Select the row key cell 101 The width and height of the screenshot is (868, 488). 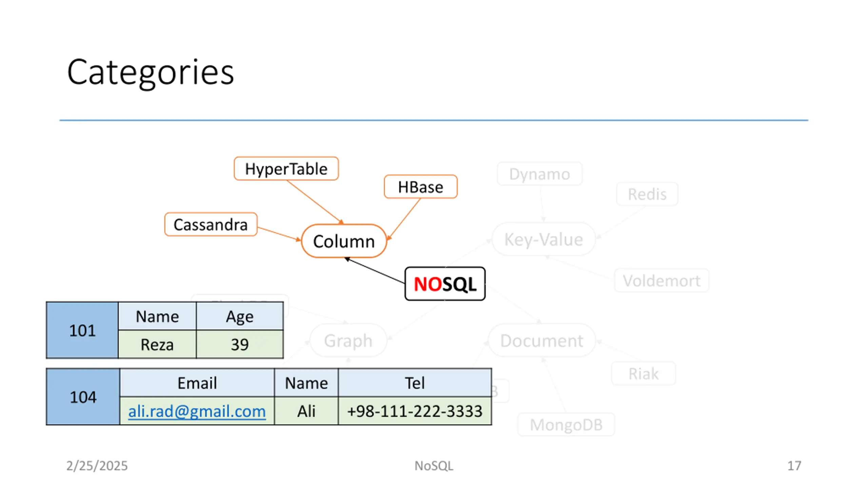(x=82, y=330)
